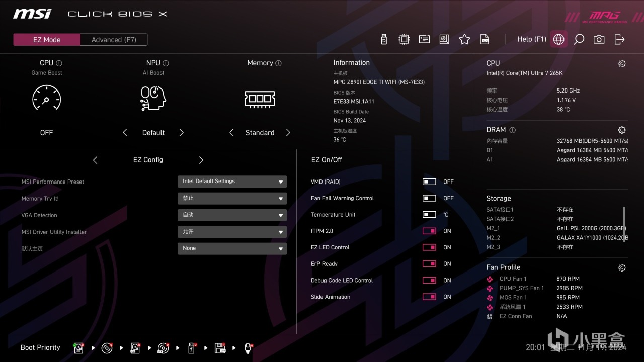
Task: Toggle Fan Fail Warning Control
Action: pyautogui.click(x=429, y=198)
